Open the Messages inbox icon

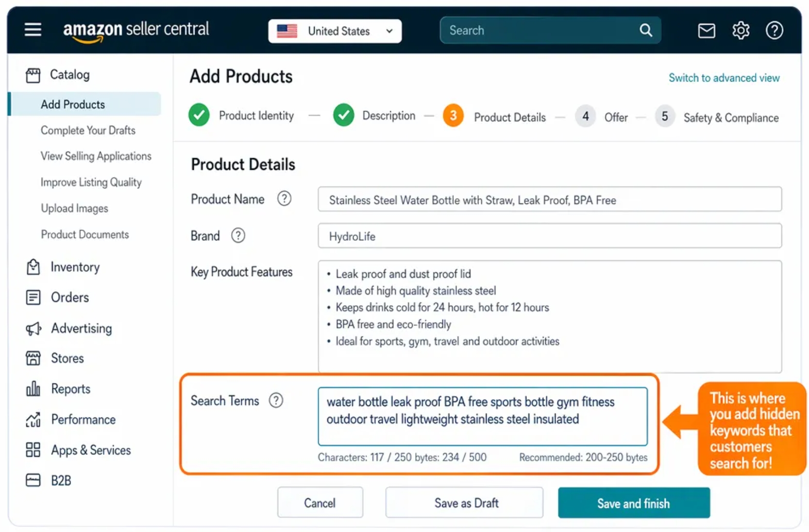tap(706, 30)
